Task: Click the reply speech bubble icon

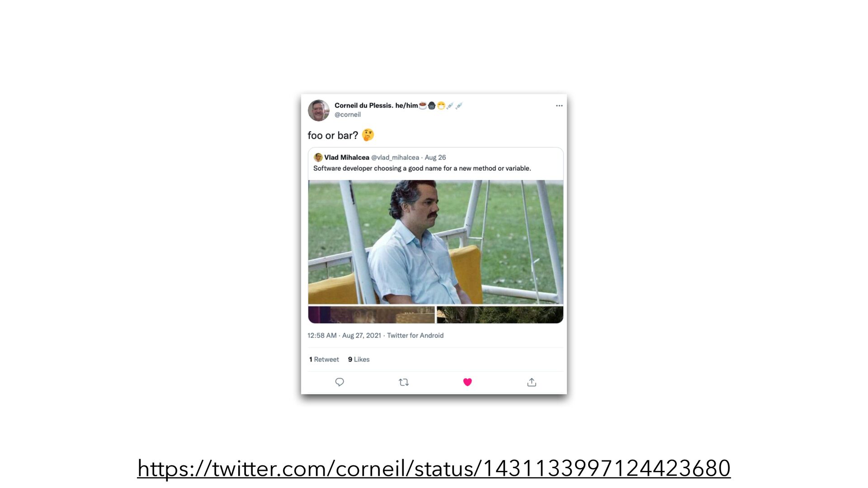Action: click(x=340, y=382)
